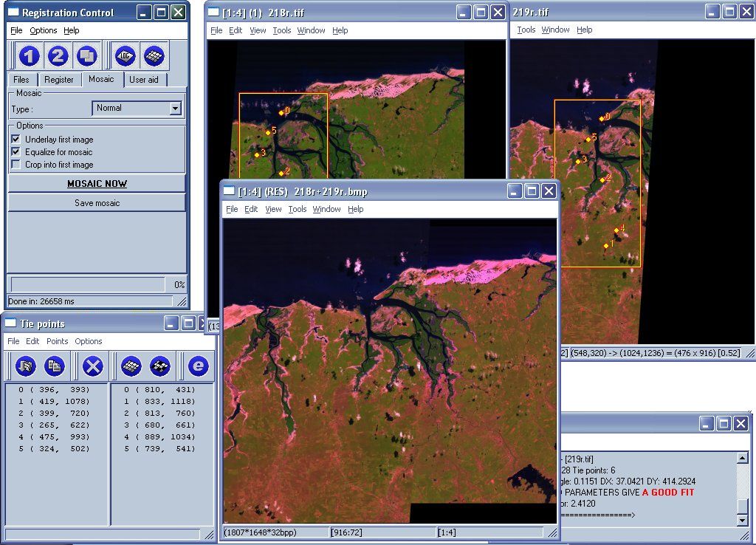Disable the Underlay first image option
Image resolution: width=756 pixels, height=545 pixels.
[16, 140]
